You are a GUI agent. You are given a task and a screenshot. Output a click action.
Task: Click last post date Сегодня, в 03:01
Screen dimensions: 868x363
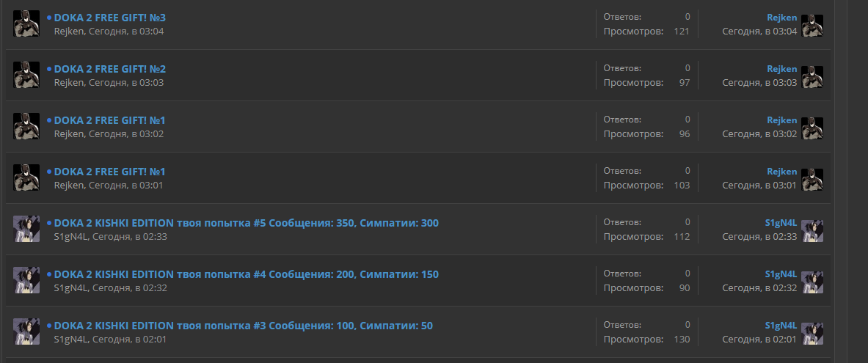[x=759, y=186]
